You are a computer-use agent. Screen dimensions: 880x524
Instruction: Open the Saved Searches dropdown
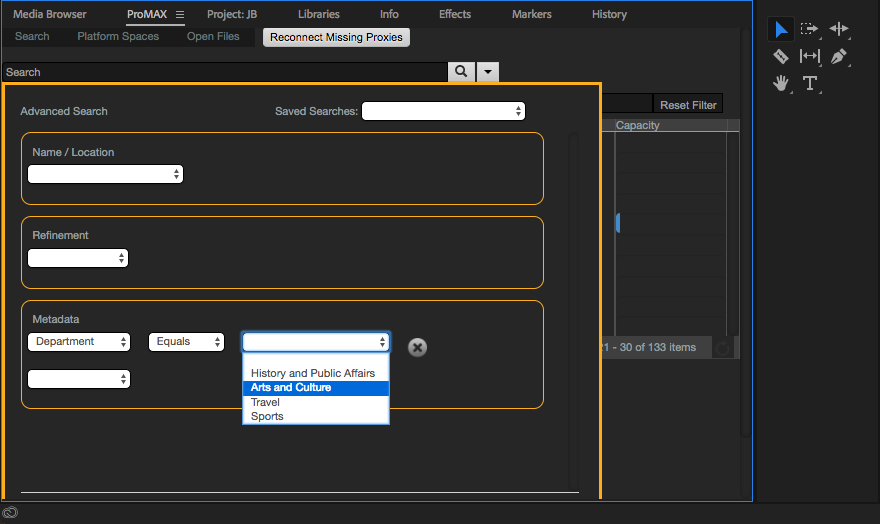pyautogui.click(x=443, y=111)
